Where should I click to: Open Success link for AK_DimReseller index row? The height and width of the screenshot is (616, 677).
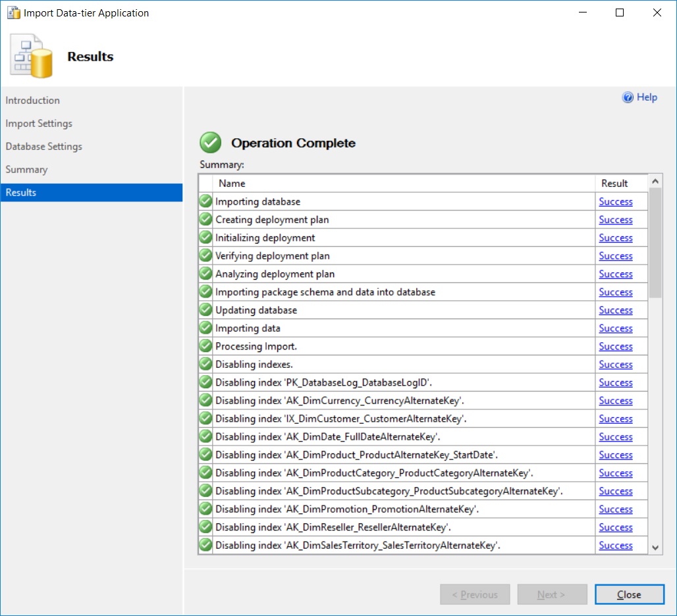click(616, 528)
